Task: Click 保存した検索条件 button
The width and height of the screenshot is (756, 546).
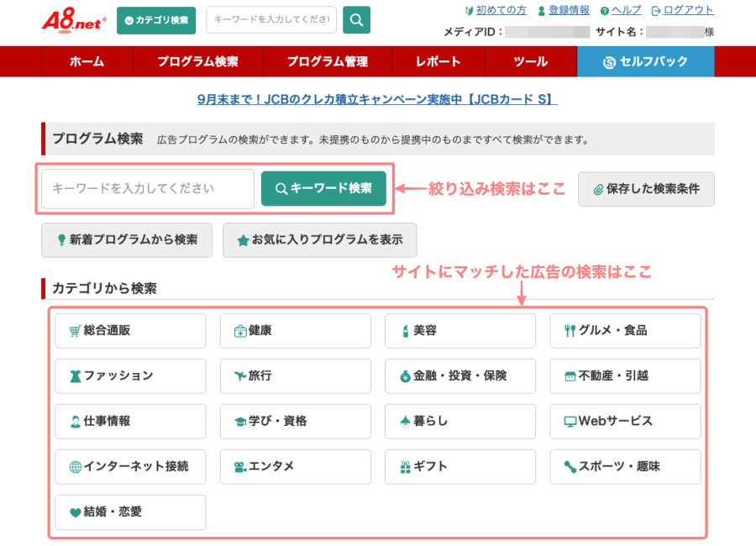Action: [646, 189]
